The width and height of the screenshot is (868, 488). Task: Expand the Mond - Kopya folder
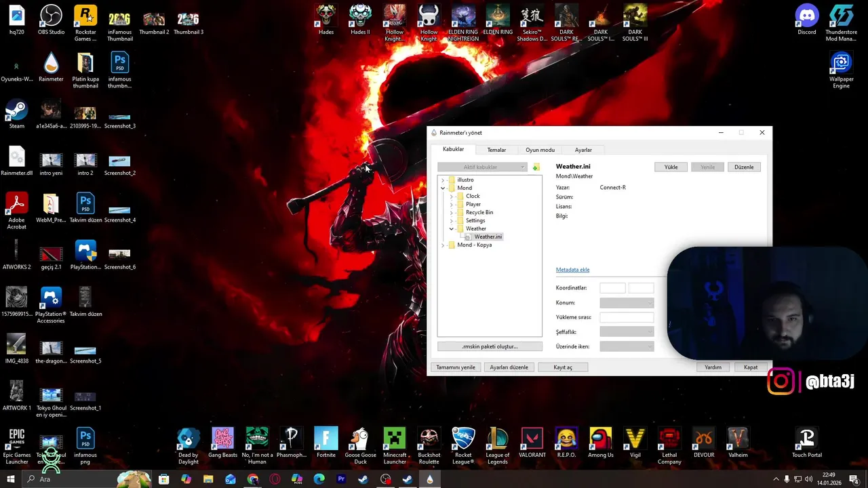coord(443,245)
